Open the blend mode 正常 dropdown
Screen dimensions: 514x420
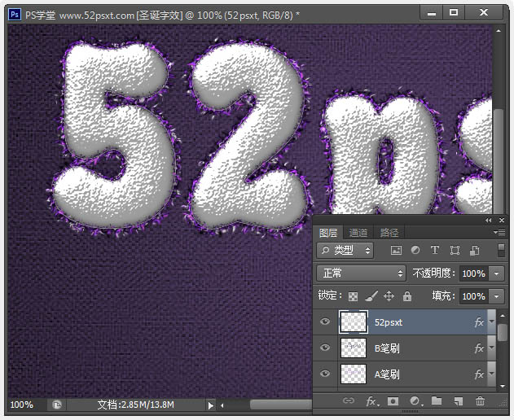[361, 273]
